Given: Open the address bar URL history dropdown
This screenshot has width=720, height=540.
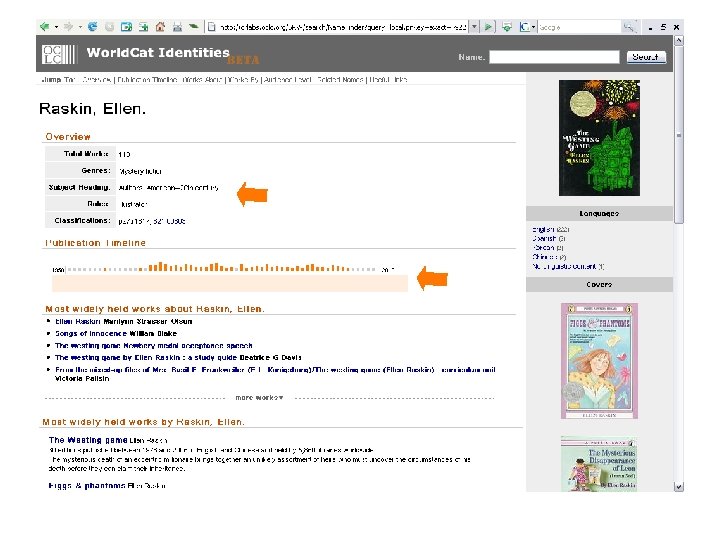Looking at the screenshot, I should tap(474, 27).
